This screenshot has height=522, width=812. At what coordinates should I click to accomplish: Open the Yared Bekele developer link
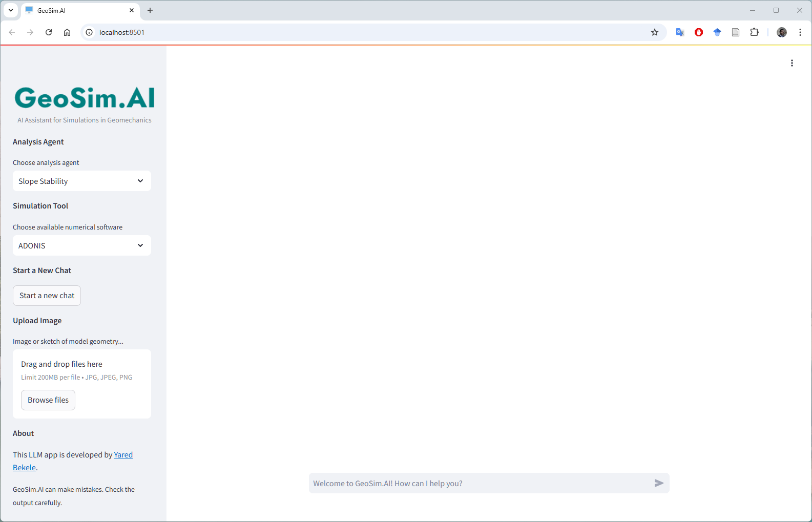[x=123, y=455]
